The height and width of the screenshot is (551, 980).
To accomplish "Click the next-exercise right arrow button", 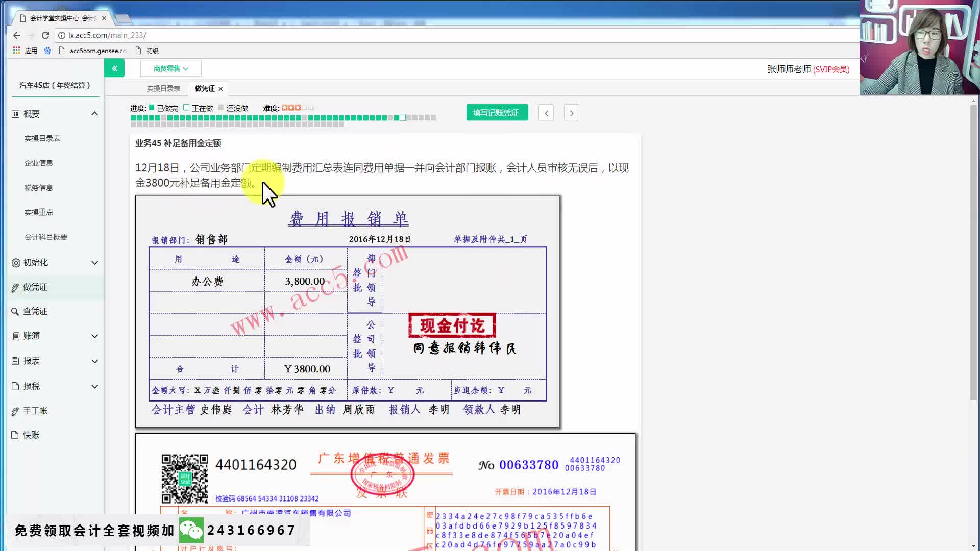I will pos(571,112).
